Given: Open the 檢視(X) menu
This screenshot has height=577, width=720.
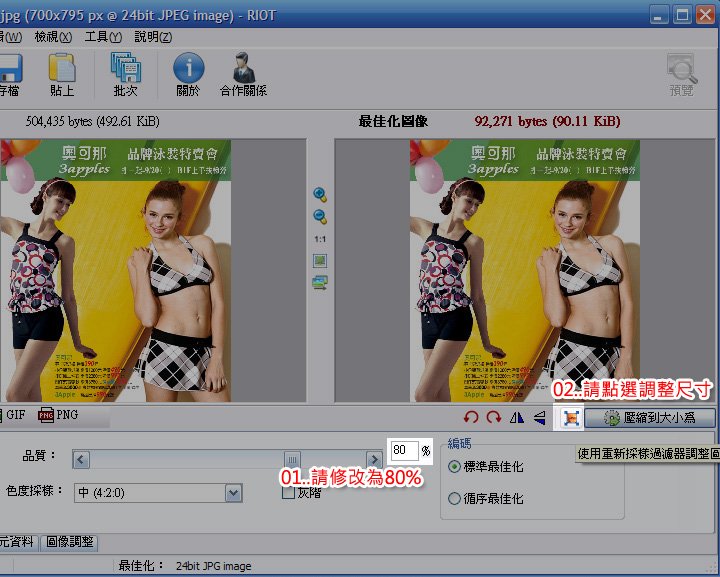Looking at the screenshot, I should tap(53, 37).
